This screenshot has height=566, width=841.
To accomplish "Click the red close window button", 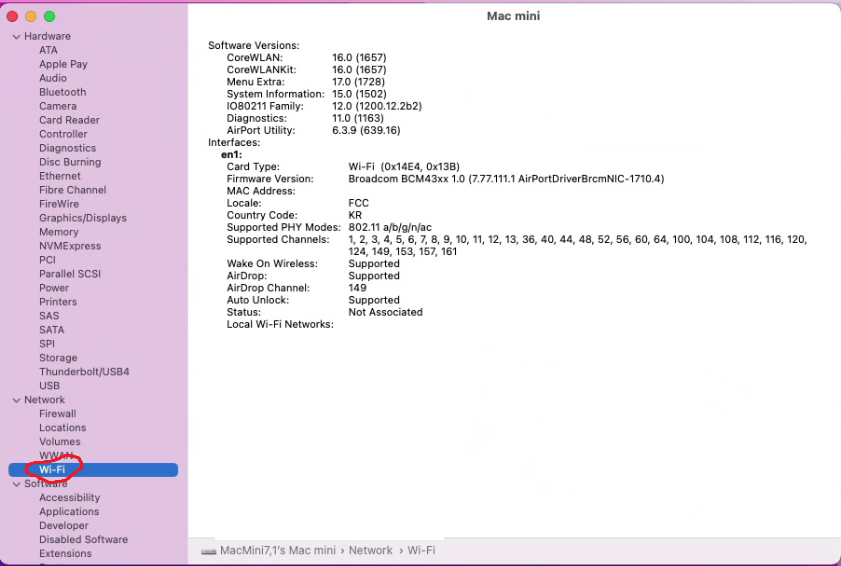I will pyautogui.click(x=12, y=16).
